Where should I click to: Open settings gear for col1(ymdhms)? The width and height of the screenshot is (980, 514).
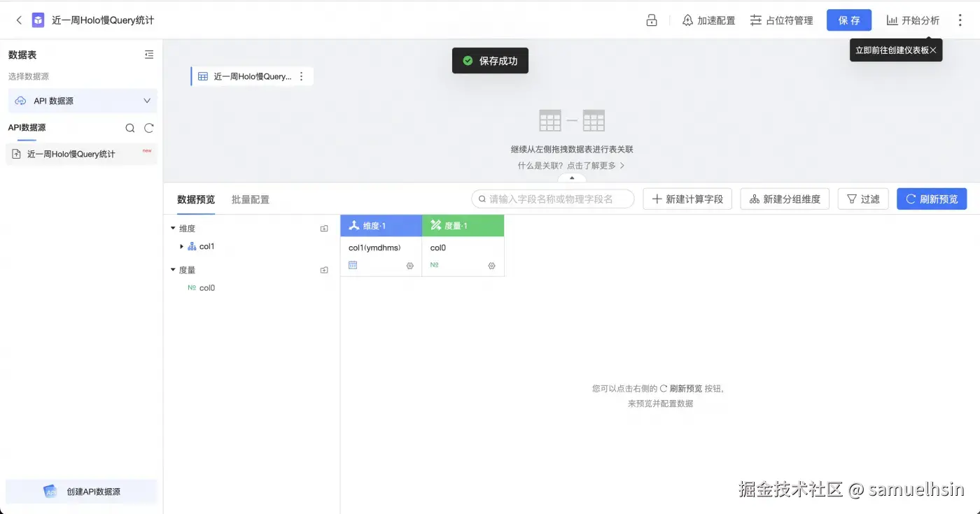(410, 266)
